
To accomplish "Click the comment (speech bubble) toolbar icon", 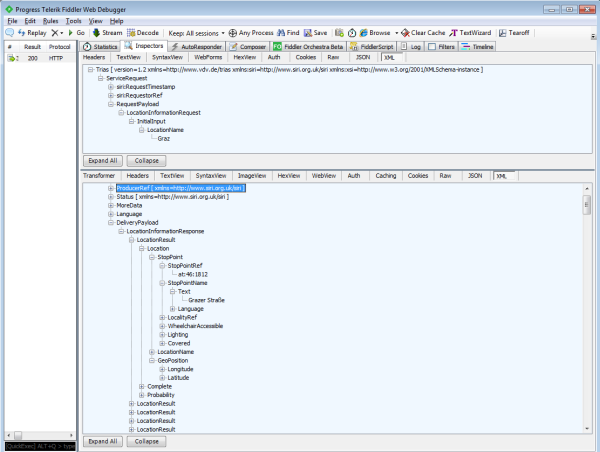I will point(10,33).
